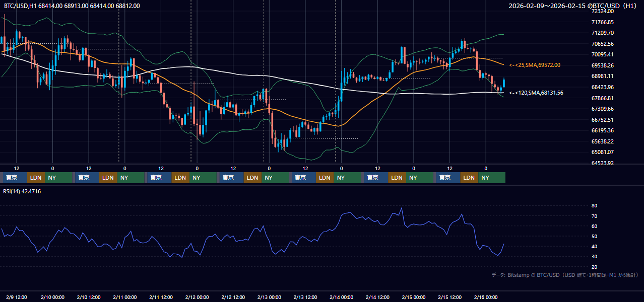The width and height of the screenshot is (644, 302).
Task: Click the 2/12 12:00 time axis label
Action: [233, 297]
